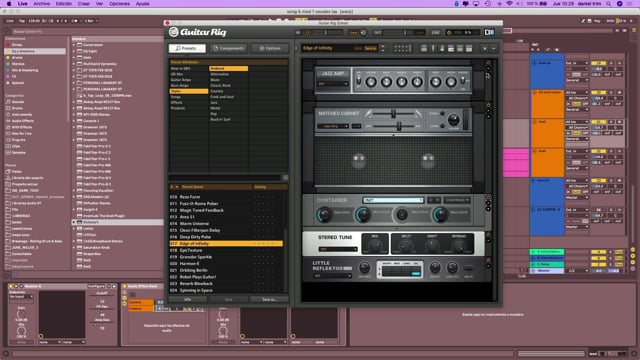The height and width of the screenshot is (360, 640).
Task: Switch to the Options tab
Action: coord(270,48)
